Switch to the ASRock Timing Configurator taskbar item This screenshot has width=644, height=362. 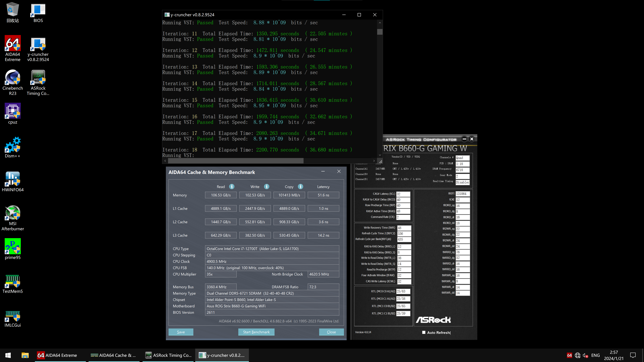(x=169, y=355)
